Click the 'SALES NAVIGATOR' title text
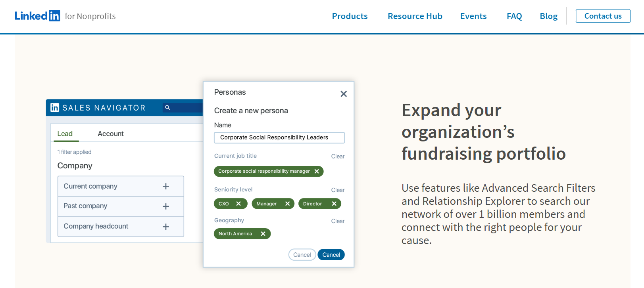Image resolution: width=644 pixels, height=288 pixels. click(104, 108)
